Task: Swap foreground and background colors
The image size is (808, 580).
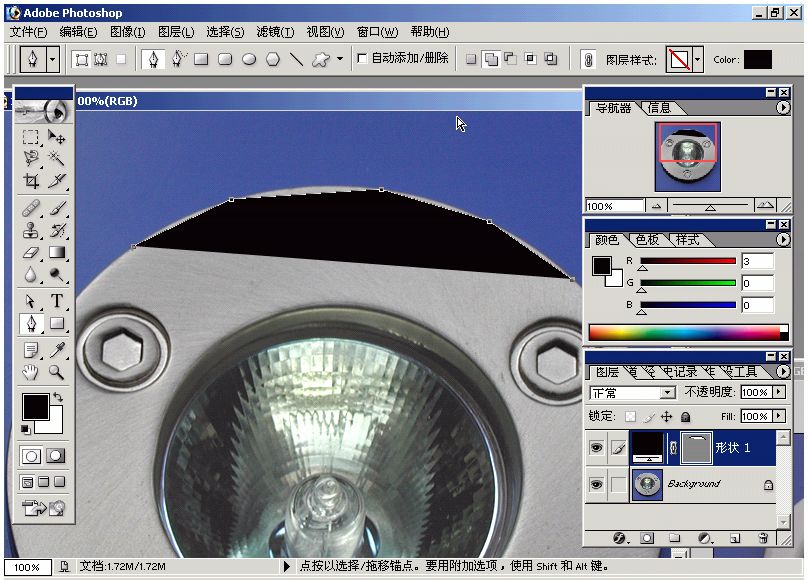Action: click(58, 397)
